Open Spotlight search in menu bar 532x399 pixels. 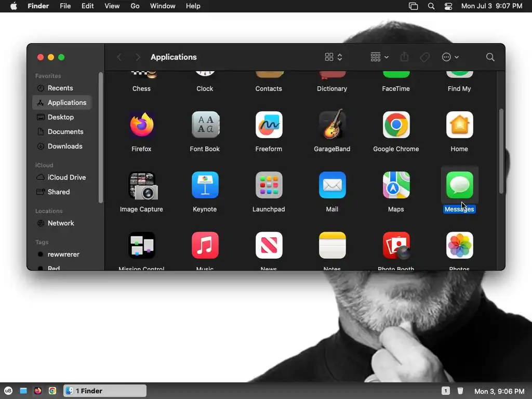(x=431, y=6)
